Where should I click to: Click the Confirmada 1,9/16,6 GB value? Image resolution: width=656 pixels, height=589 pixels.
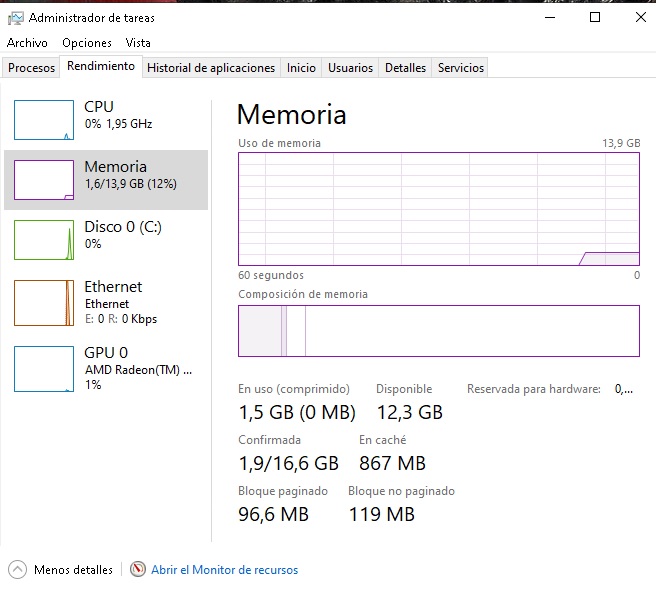tap(288, 464)
